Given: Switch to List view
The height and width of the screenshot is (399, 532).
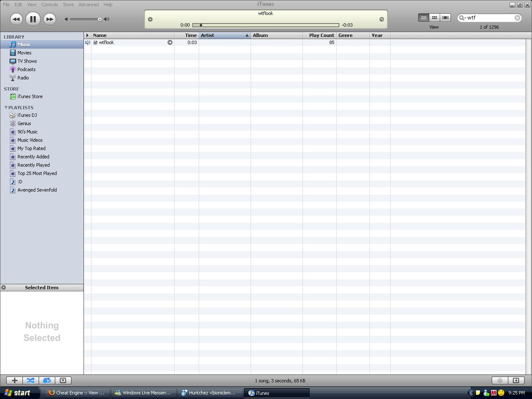Looking at the screenshot, I should (x=424, y=17).
